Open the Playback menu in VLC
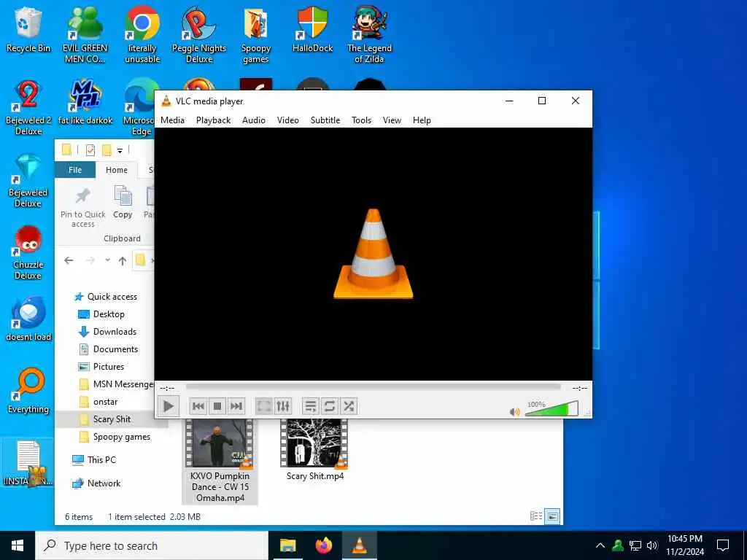The width and height of the screenshot is (747, 560). [x=214, y=120]
